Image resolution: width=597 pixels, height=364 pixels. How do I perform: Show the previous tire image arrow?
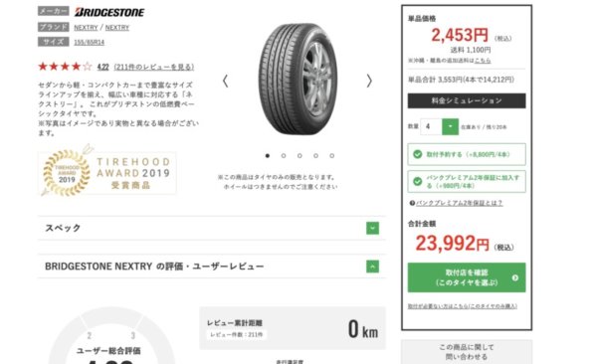[226, 81]
